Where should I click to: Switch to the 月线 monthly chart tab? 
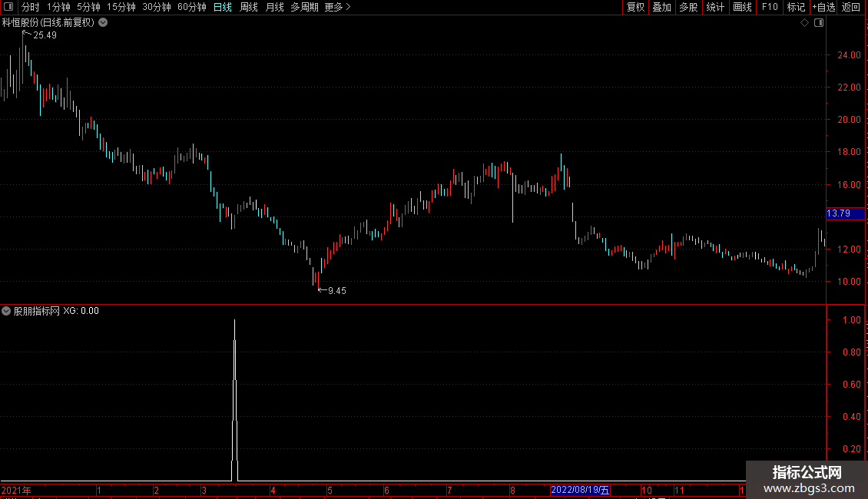coord(274,7)
